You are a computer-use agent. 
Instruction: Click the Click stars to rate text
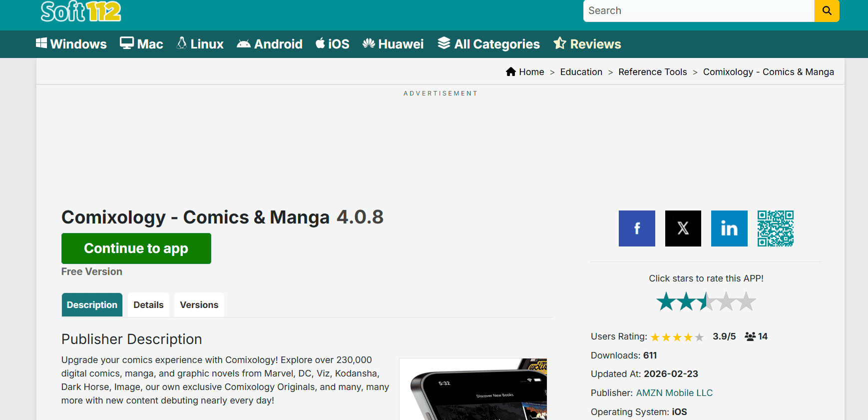(x=706, y=278)
